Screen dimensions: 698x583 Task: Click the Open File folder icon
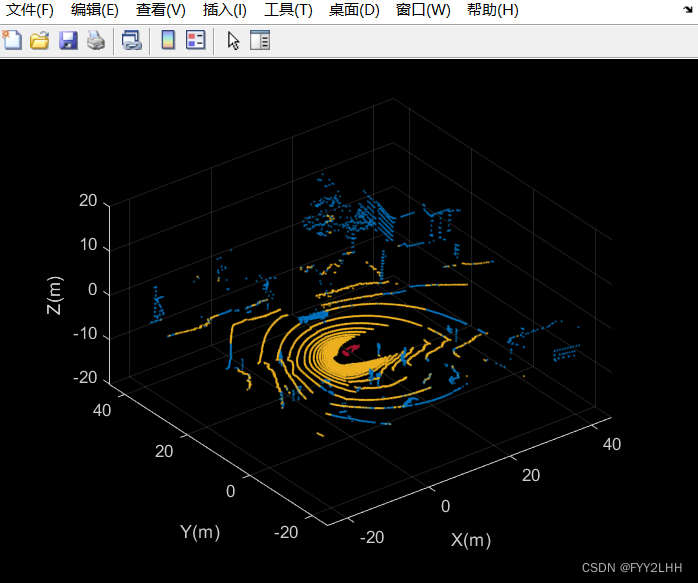(40, 40)
